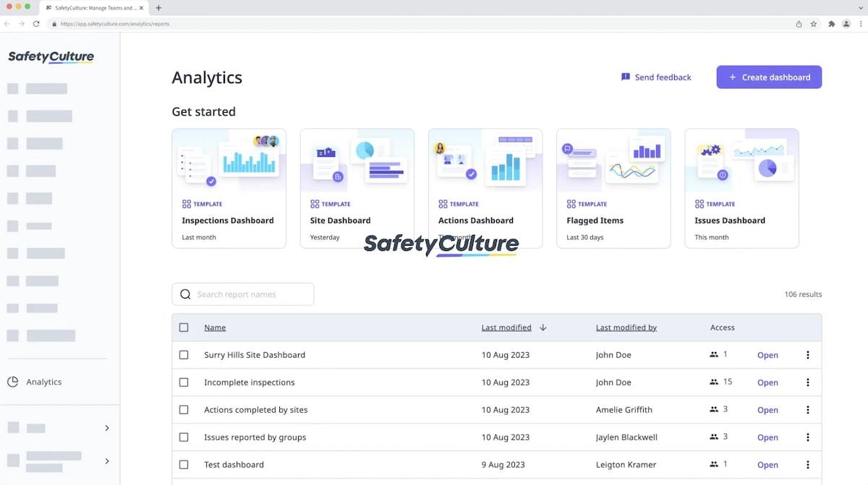Click the Create dashboard button
Image resolution: width=868 pixels, height=485 pixels.
pyautogui.click(x=769, y=77)
